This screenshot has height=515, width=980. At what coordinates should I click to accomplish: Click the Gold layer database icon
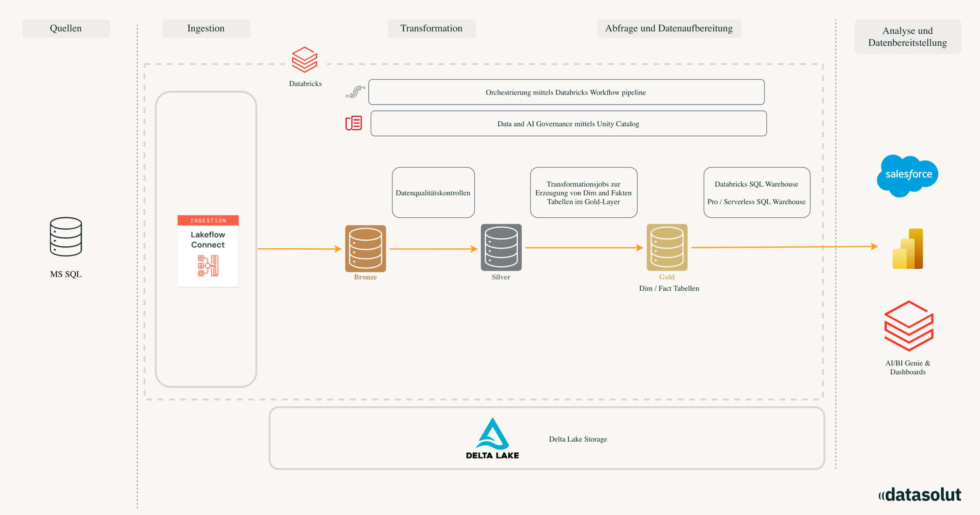coord(667,248)
